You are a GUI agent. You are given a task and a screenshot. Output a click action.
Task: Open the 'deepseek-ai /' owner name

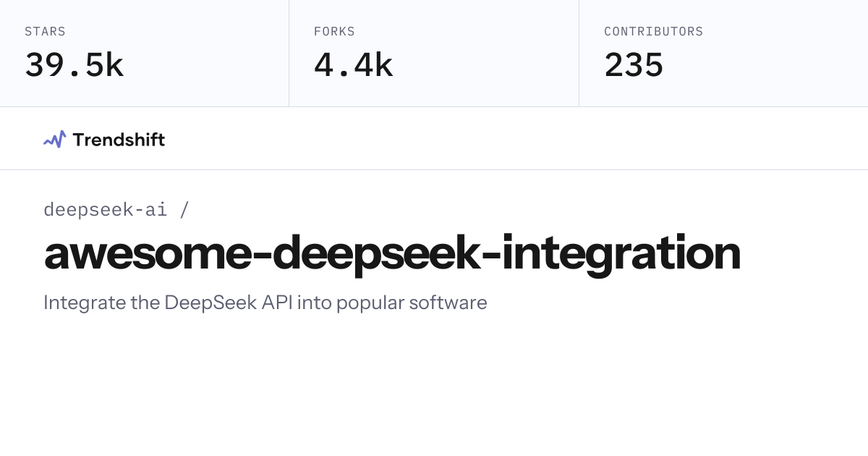pos(116,210)
